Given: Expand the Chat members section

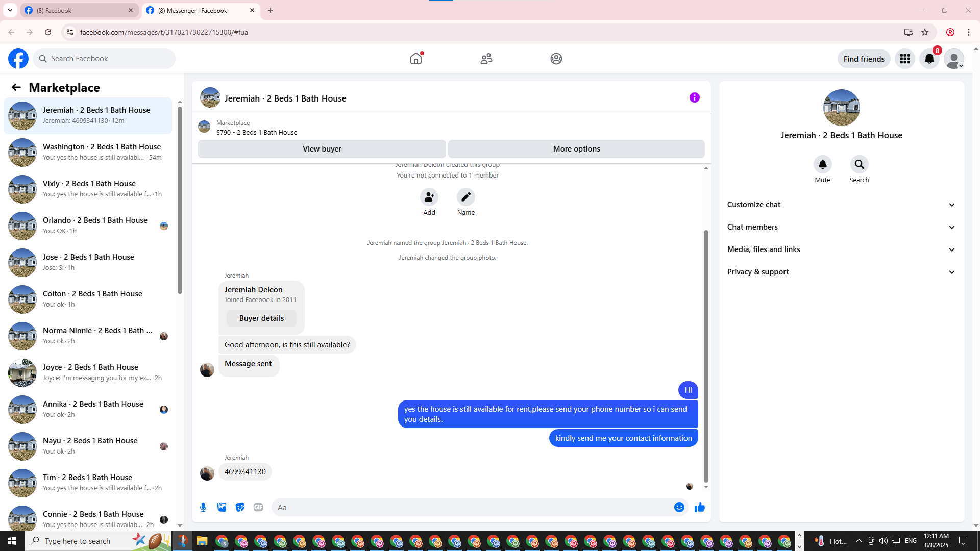Looking at the screenshot, I should [841, 227].
